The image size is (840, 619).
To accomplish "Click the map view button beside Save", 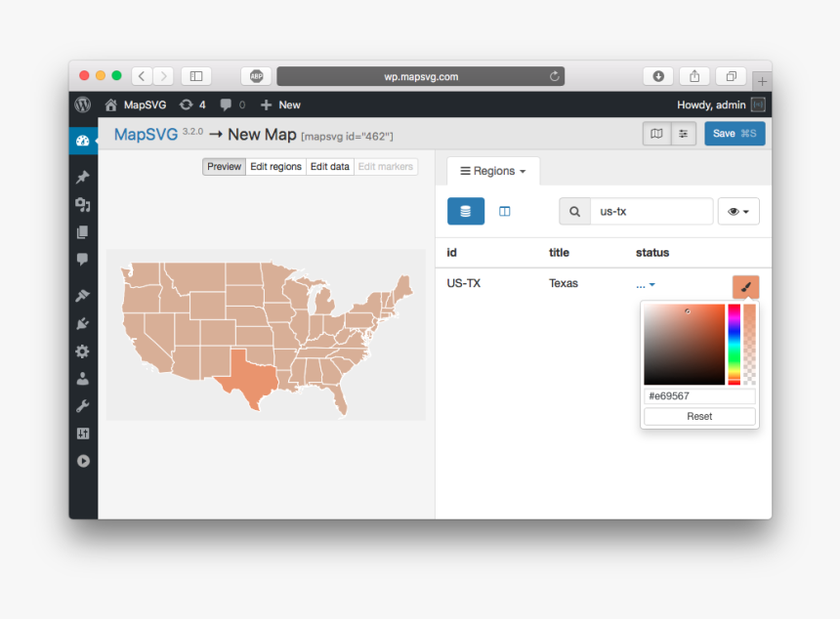I will tap(656, 134).
